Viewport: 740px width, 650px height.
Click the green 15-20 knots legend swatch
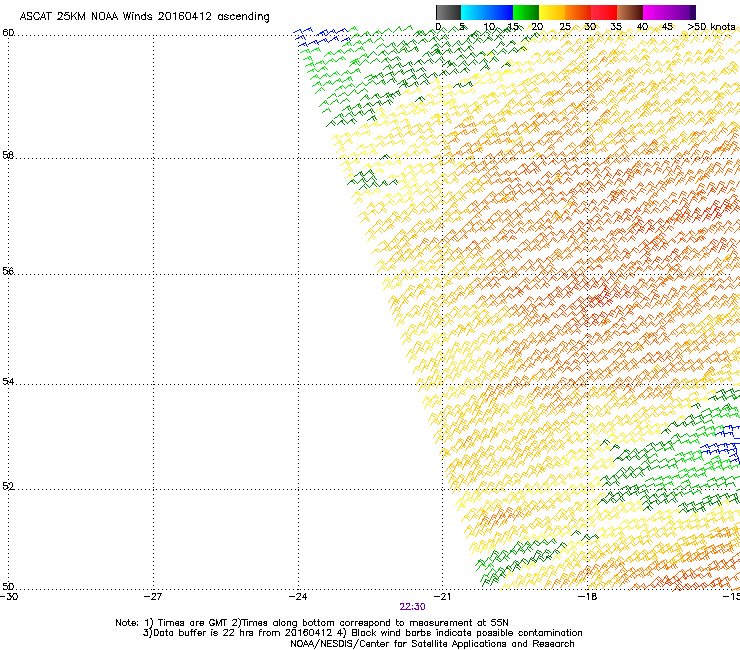tap(526, 12)
